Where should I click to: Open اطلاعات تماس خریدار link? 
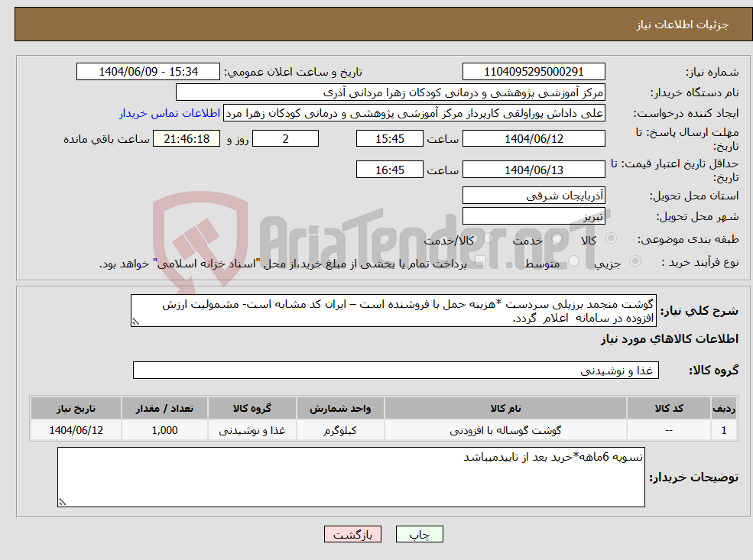pos(170,113)
